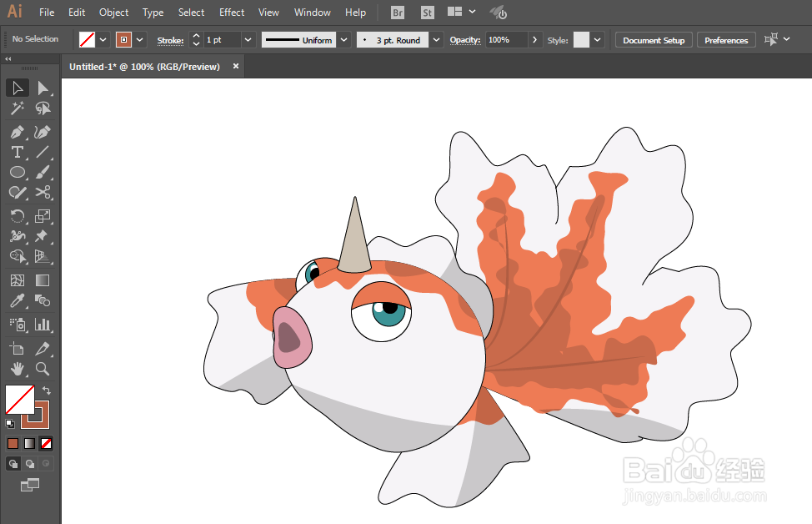
Task: Open 3 pt. Round brush dropdown
Action: [x=437, y=40]
